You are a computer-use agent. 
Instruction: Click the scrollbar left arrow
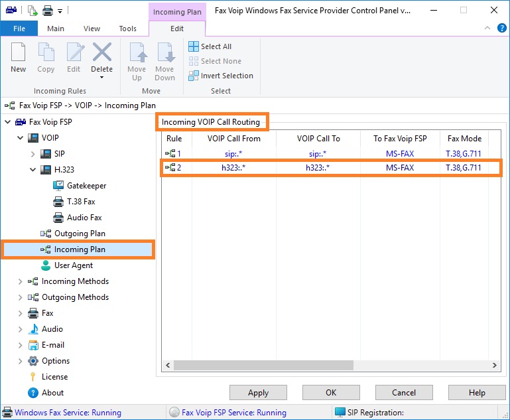point(168,366)
